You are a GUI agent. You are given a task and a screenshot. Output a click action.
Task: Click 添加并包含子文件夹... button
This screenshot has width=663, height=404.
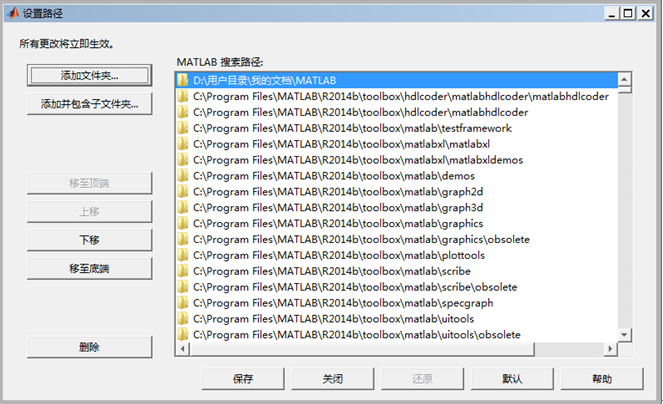coord(90,104)
